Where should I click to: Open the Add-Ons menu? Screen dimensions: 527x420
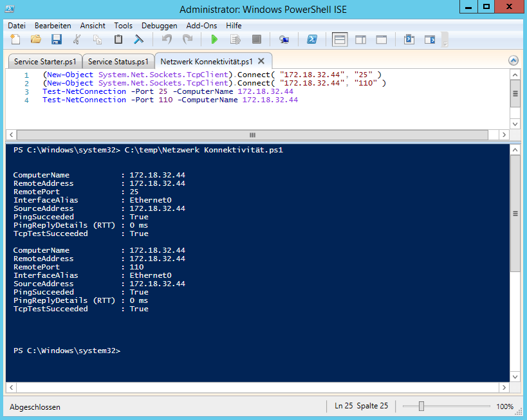pyautogui.click(x=201, y=26)
